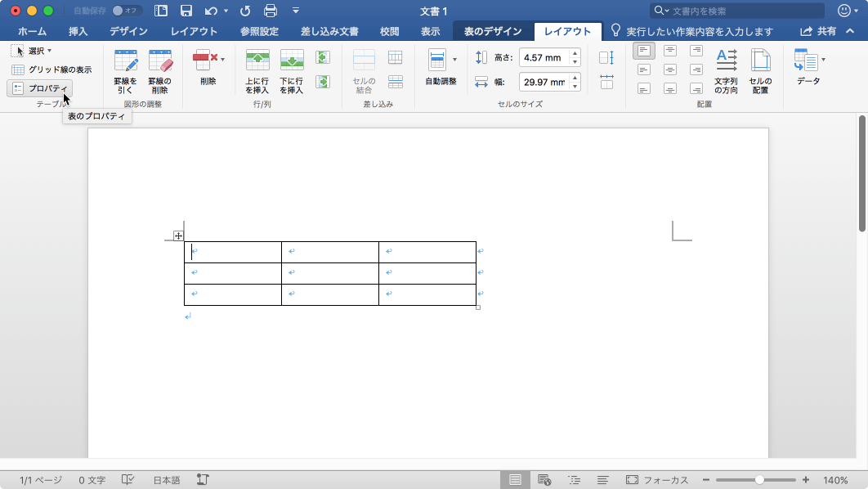Zoom out with minus button

[706, 480]
